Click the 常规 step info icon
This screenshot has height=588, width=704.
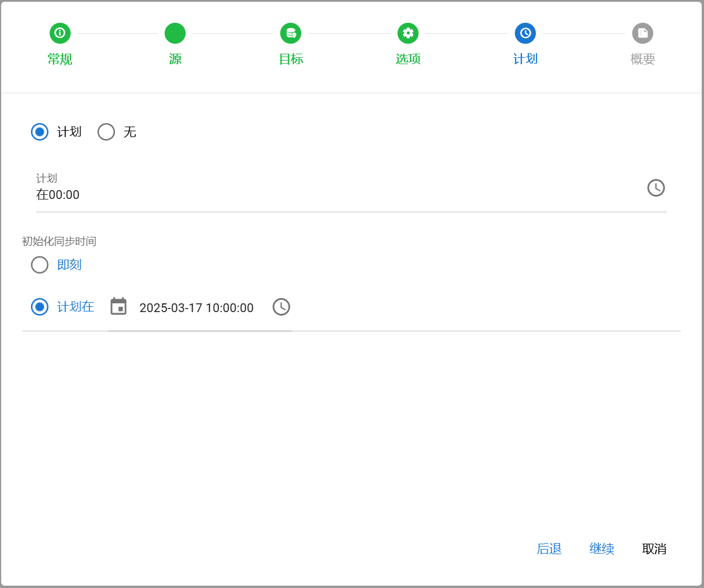coord(60,33)
